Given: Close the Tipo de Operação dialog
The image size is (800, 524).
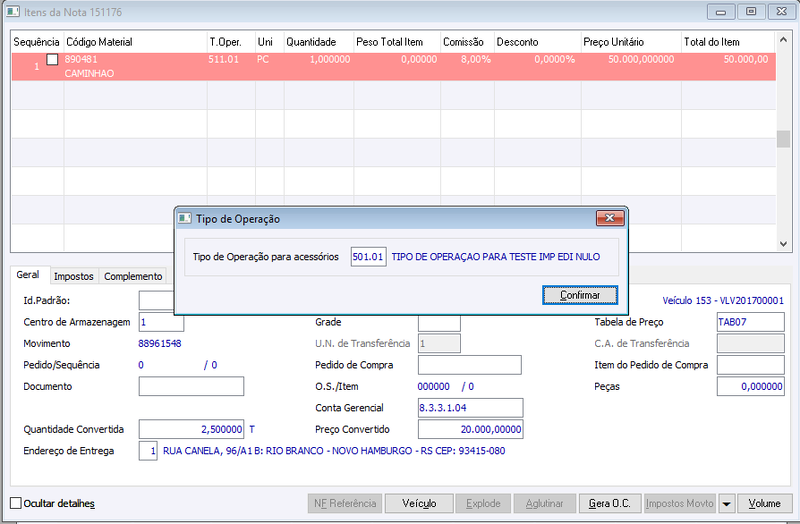Looking at the screenshot, I should point(610,218).
